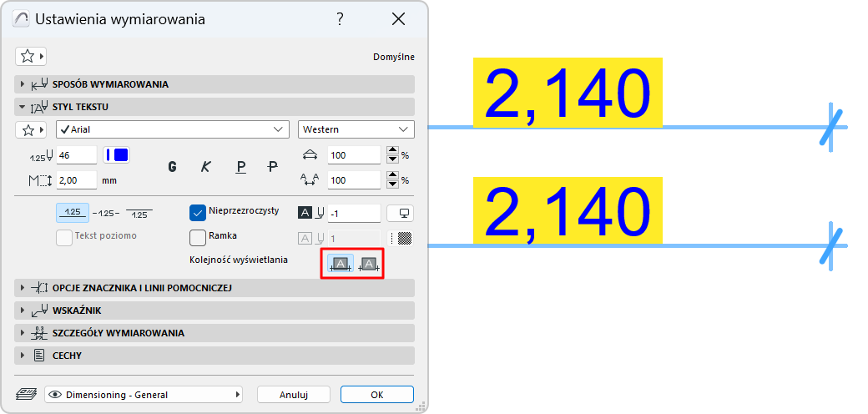868x414 pixels.
Task: Click the text width scale icon
Action: point(309,155)
